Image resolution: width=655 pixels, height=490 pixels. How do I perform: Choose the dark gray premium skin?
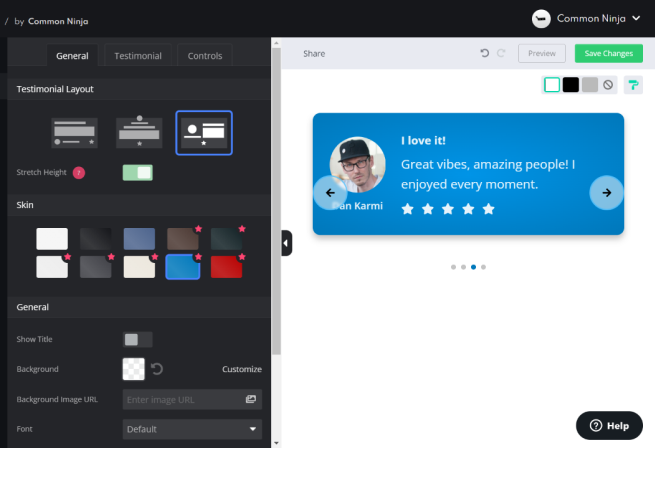click(x=96, y=267)
